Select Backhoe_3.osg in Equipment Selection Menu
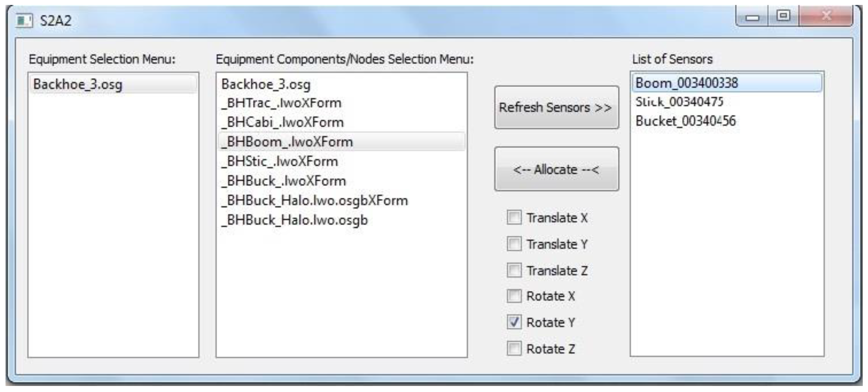 (x=78, y=84)
